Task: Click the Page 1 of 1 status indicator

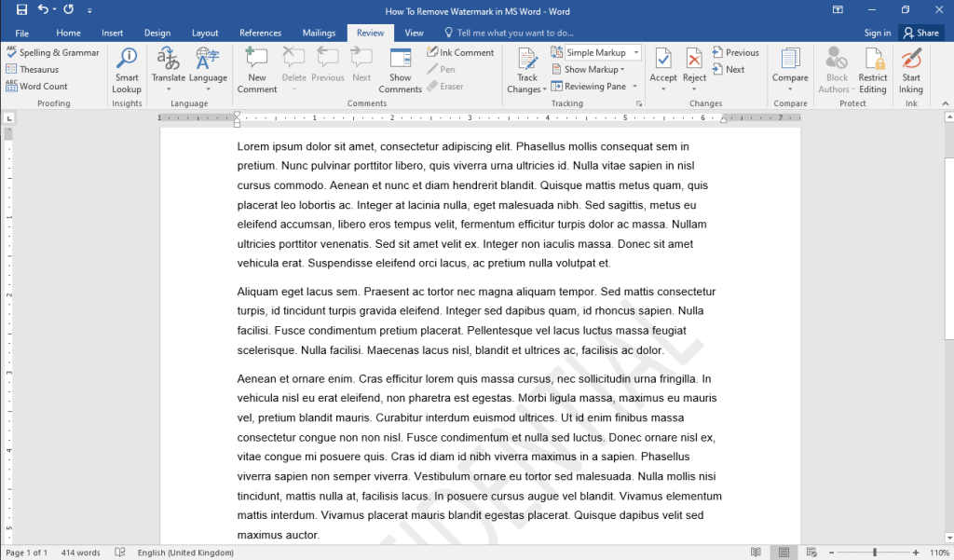Action: click(26, 553)
